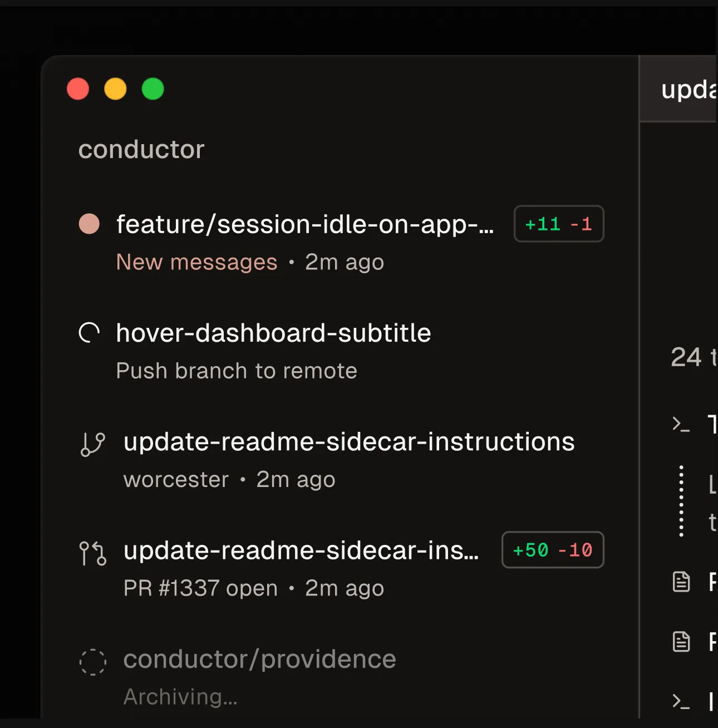
Task: Click the pink new-messages status dot
Action: 89,224
